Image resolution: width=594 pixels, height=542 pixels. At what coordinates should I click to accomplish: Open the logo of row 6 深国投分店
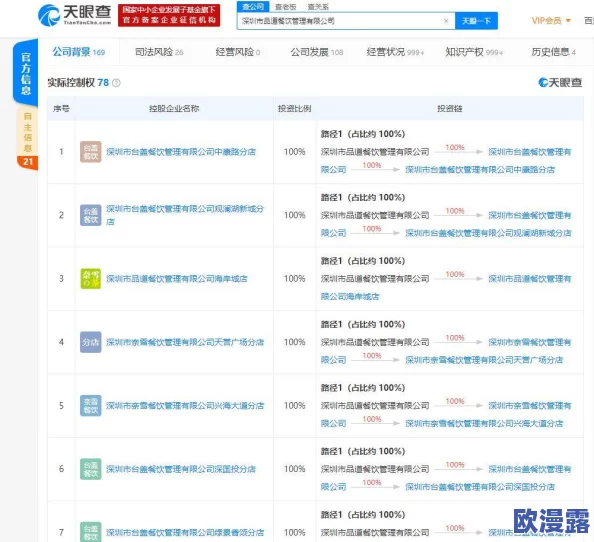(91, 469)
